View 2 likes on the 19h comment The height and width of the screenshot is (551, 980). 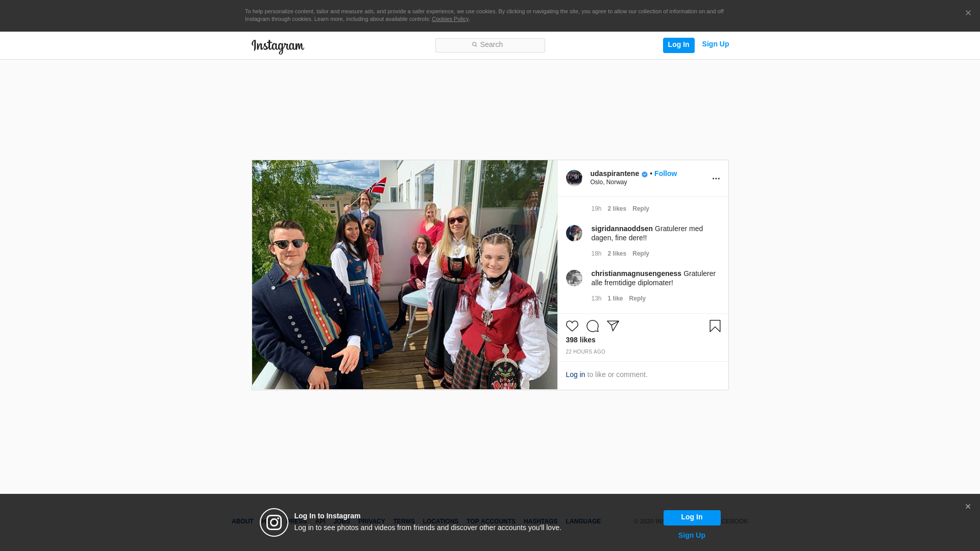pos(617,209)
